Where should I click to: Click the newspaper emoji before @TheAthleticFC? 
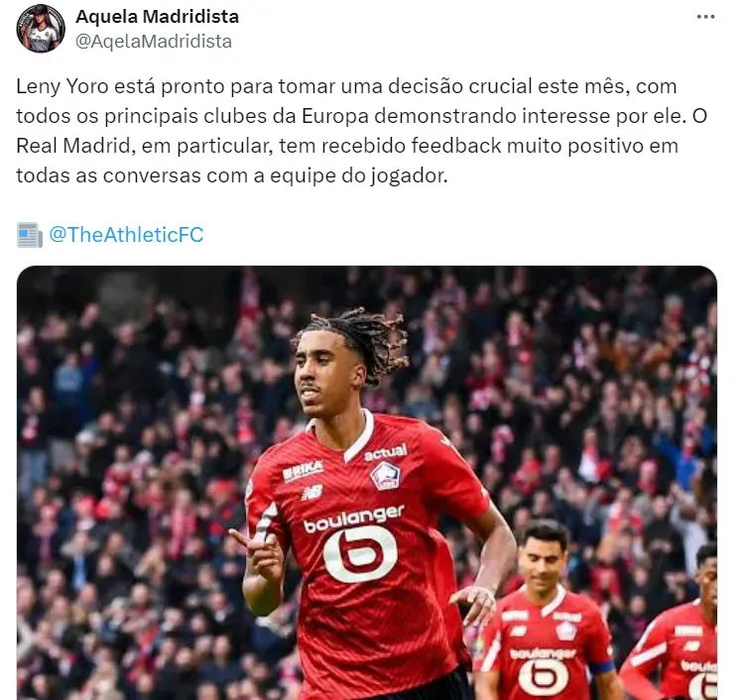[30, 235]
